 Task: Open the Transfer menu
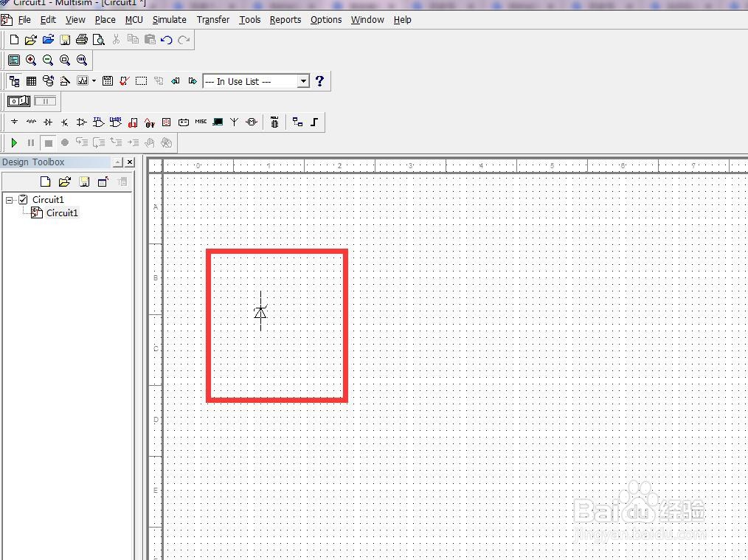click(x=212, y=20)
